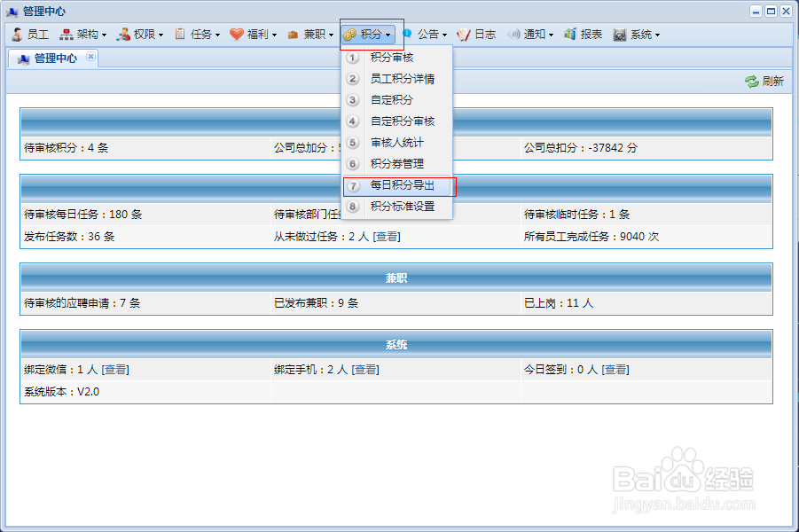Click the 积分 coins icon
The image size is (799, 532).
(x=350, y=35)
